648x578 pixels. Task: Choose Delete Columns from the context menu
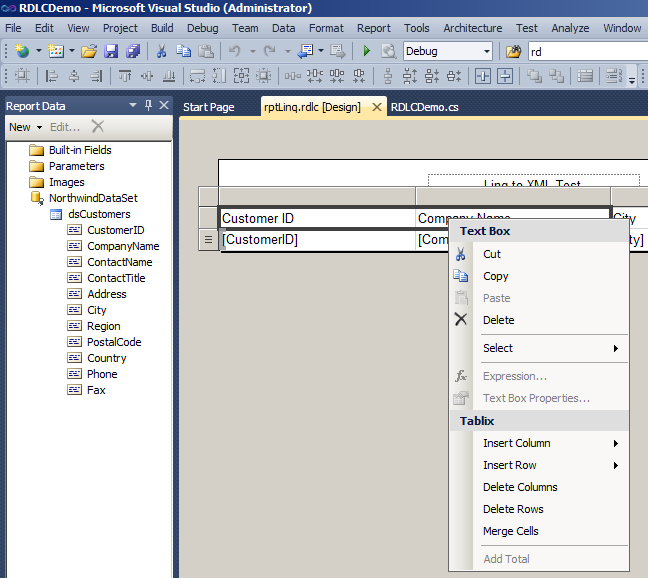pos(520,487)
